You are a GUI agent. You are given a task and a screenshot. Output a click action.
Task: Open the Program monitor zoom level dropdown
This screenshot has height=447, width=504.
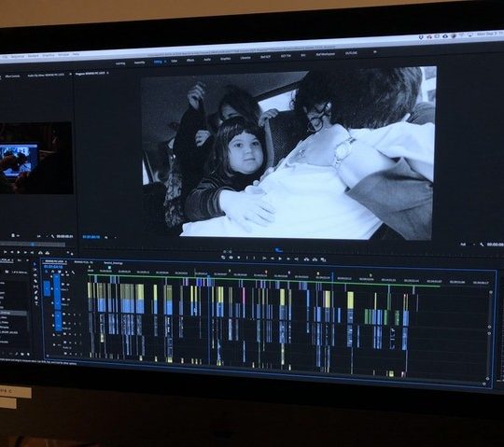[x=110, y=237]
